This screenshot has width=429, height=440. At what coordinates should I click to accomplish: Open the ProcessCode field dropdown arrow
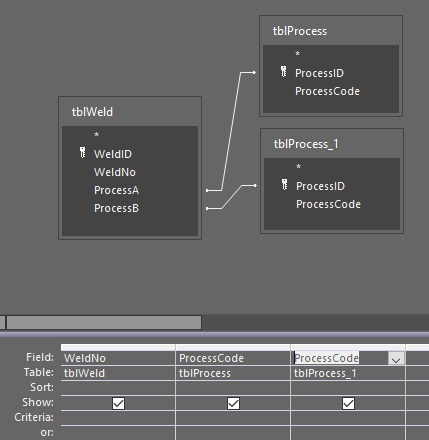point(396,358)
